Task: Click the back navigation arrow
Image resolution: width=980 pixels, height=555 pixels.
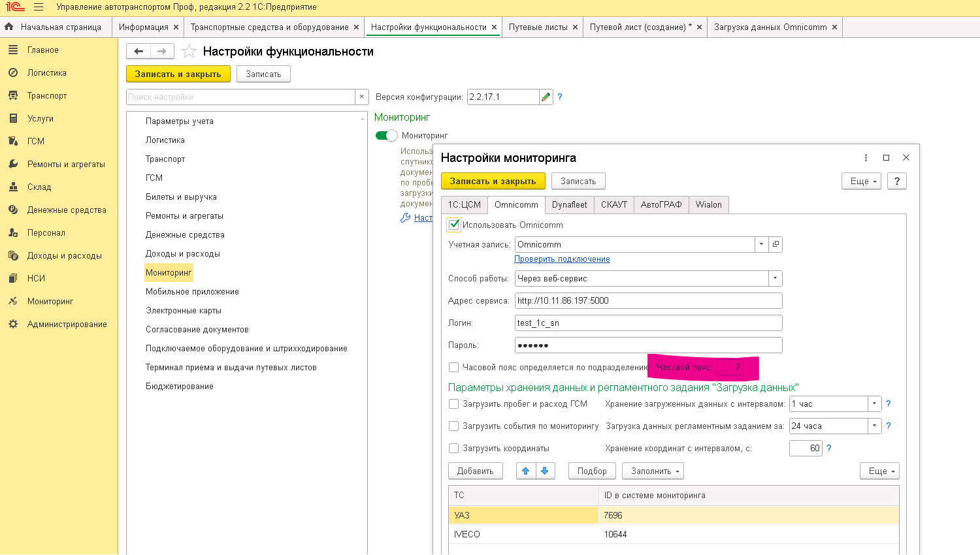Action: click(x=139, y=52)
